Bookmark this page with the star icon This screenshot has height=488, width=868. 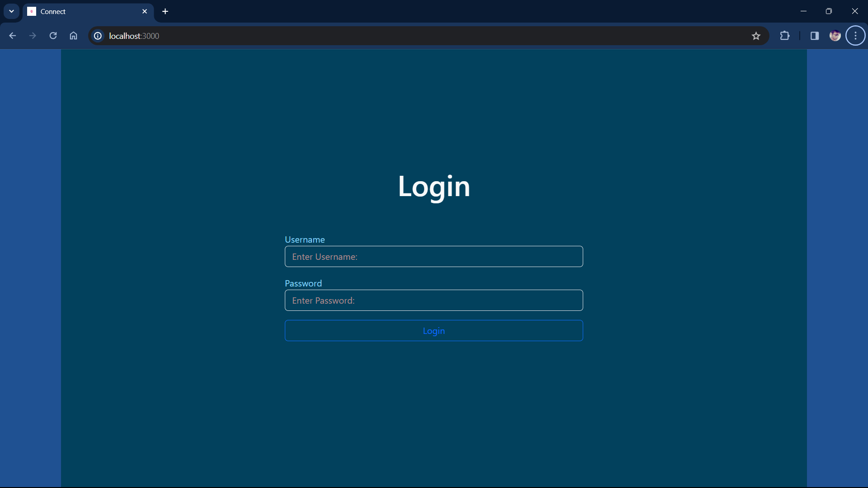click(x=756, y=36)
